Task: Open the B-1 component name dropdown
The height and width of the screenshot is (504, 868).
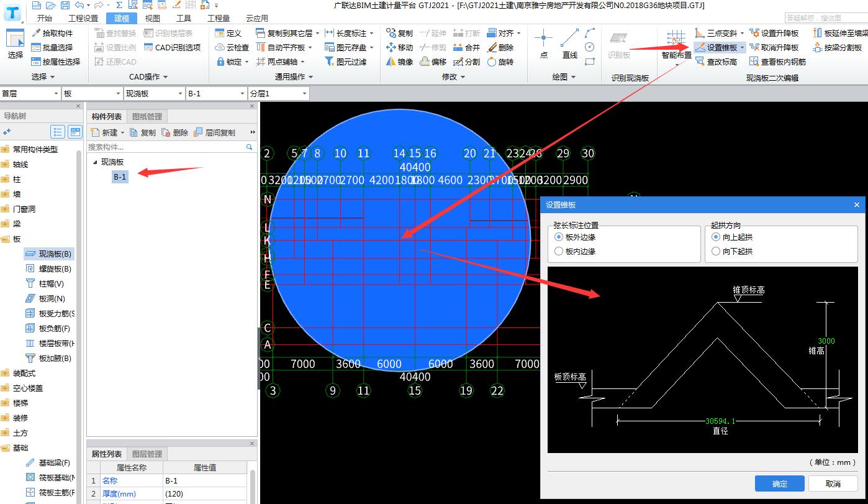Action: click(x=217, y=93)
